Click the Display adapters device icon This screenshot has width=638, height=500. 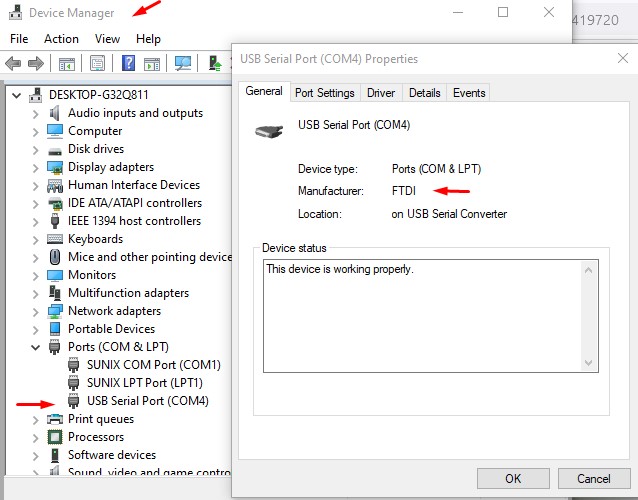click(57, 167)
